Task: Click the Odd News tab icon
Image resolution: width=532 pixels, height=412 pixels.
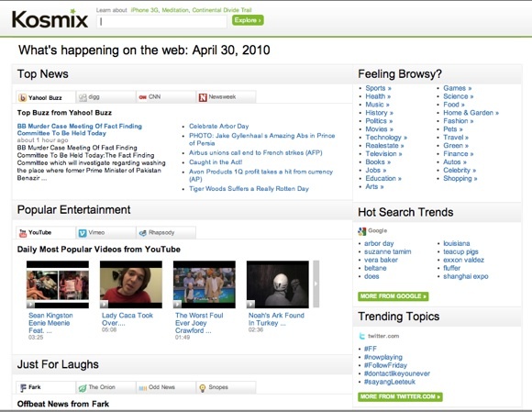Action: coord(143,388)
